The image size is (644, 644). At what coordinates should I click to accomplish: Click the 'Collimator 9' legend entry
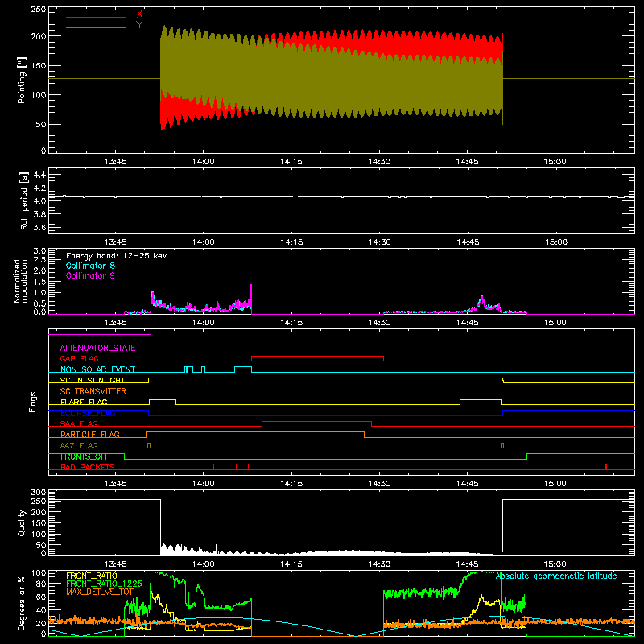(90, 275)
